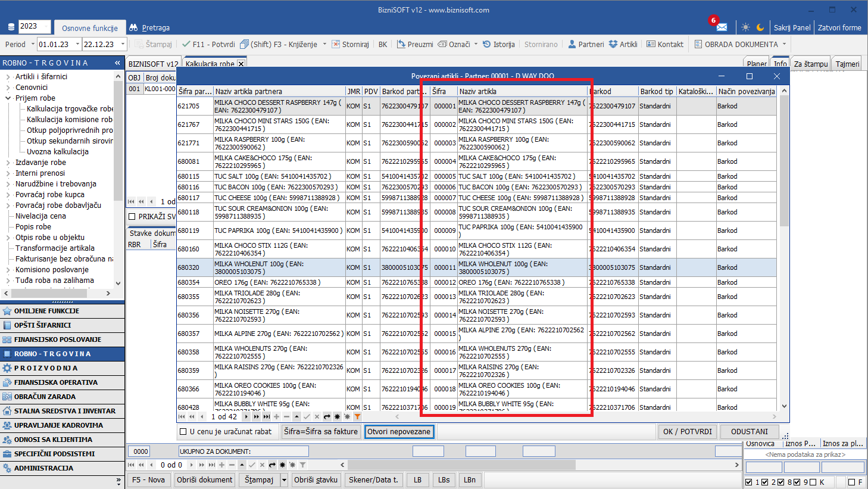The image size is (868, 489).
Task: Switch to the Info tab
Action: point(780,64)
